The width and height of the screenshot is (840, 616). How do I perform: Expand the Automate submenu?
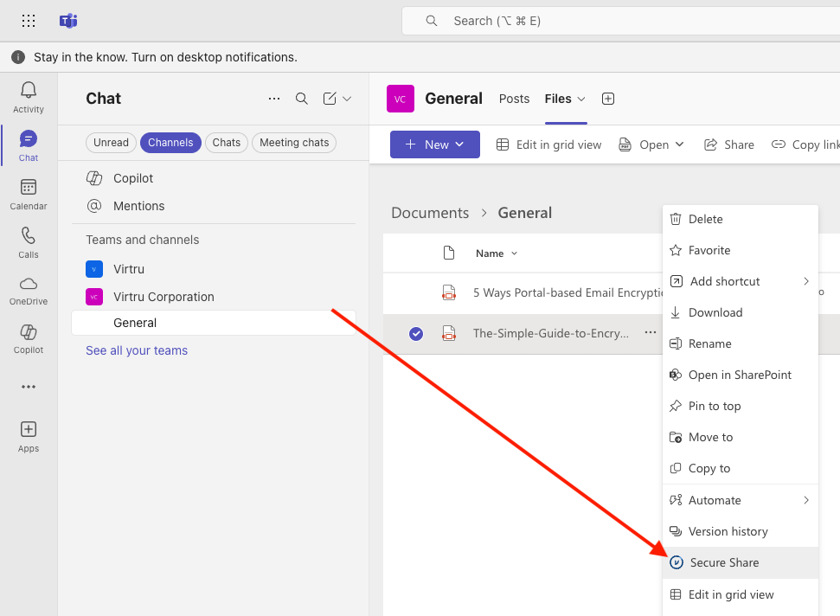pyautogui.click(x=741, y=500)
